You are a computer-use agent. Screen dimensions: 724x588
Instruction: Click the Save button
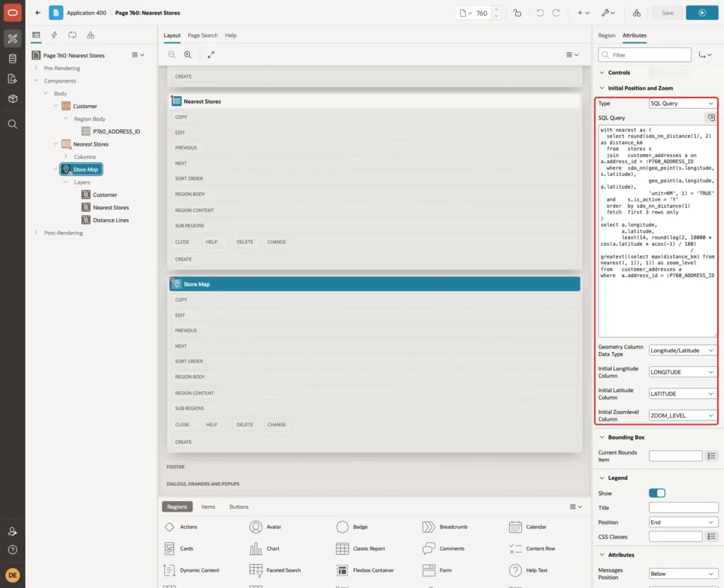coord(667,13)
